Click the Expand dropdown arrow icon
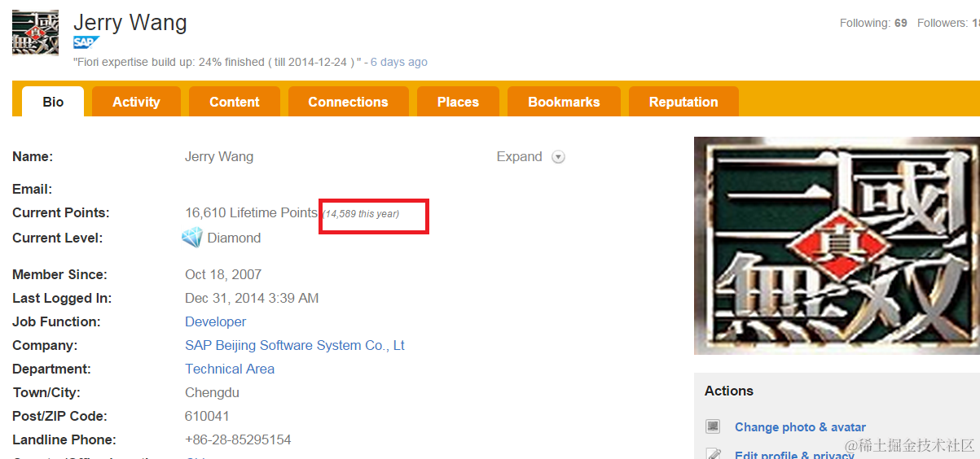Screen dimensions: 980x459 click(x=559, y=157)
